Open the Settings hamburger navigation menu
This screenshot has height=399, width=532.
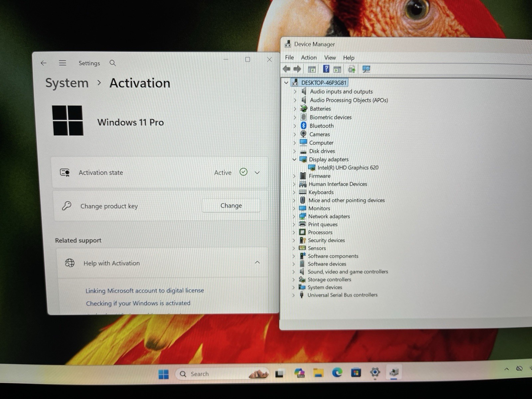(x=63, y=63)
